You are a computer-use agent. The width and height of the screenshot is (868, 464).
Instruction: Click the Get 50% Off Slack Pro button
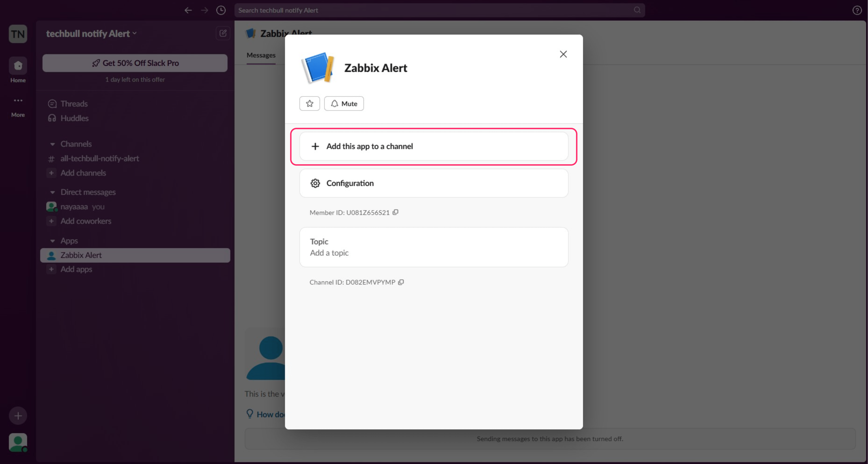[x=135, y=63]
